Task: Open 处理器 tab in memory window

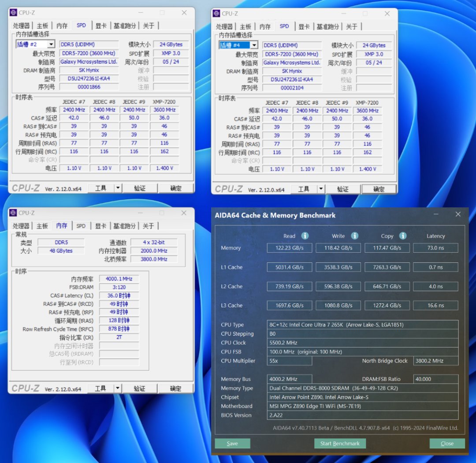Action: click(21, 226)
